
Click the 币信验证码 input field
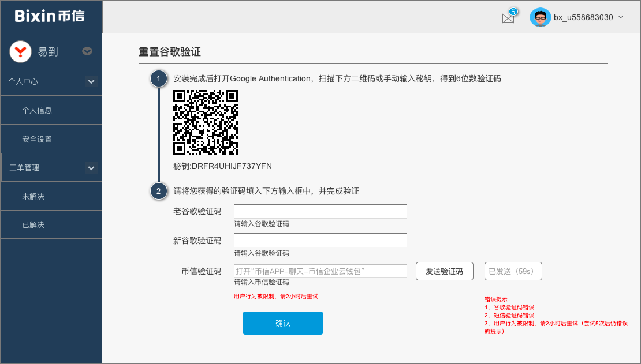pyautogui.click(x=320, y=271)
